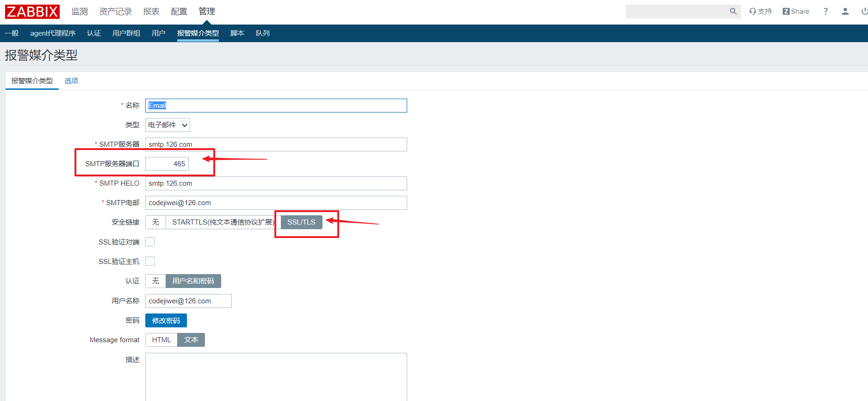Select the SSL/TLS security option
Image resolution: width=868 pixels, height=401 pixels.
tap(301, 222)
